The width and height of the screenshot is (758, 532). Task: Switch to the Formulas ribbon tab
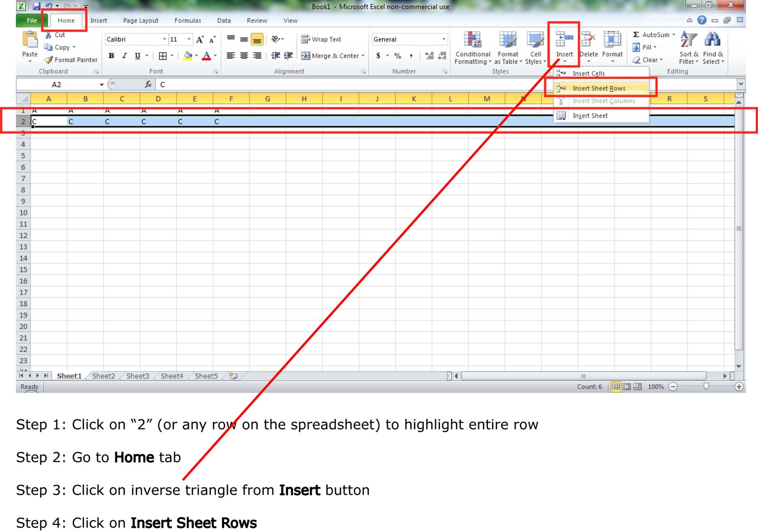tap(188, 20)
